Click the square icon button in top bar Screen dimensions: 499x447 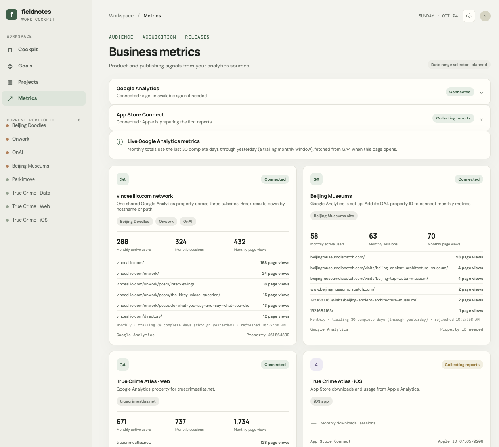(469, 16)
